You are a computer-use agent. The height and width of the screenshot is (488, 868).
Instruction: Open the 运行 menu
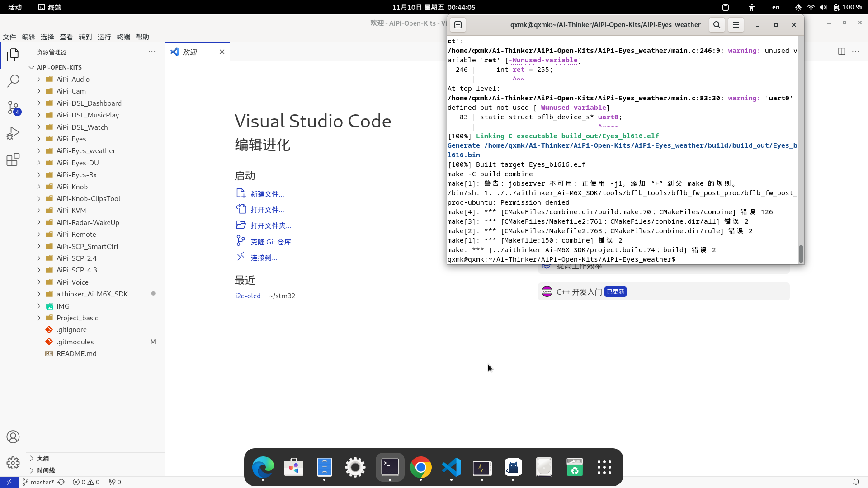(104, 37)
